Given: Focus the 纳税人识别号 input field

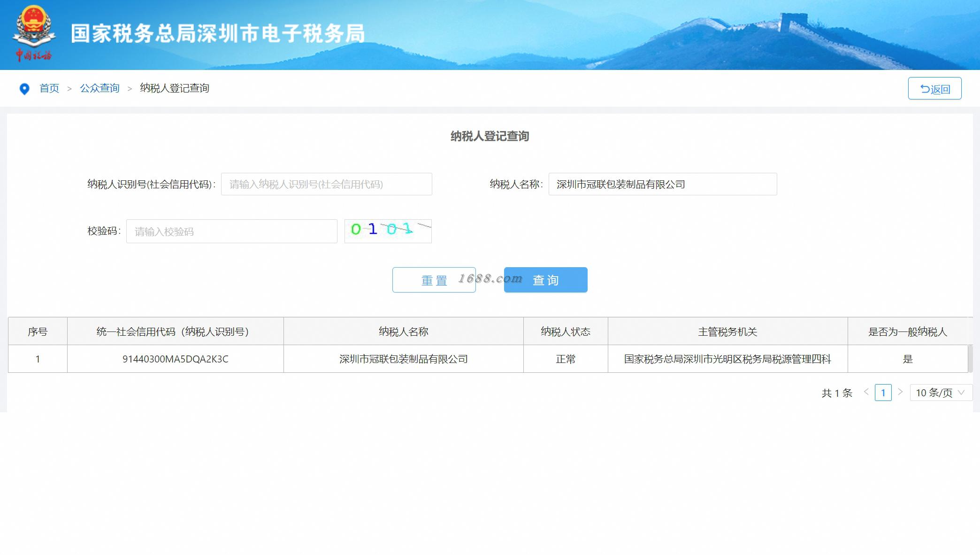Looking at the screenshot, I should click(326, 184).
